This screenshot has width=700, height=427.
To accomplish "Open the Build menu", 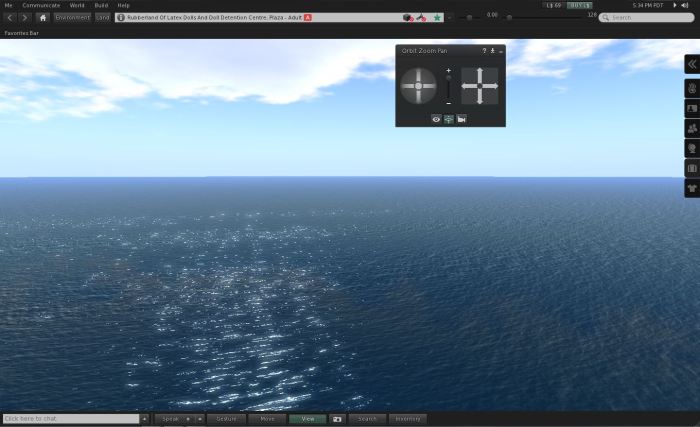I will click(x=101, y=5).
